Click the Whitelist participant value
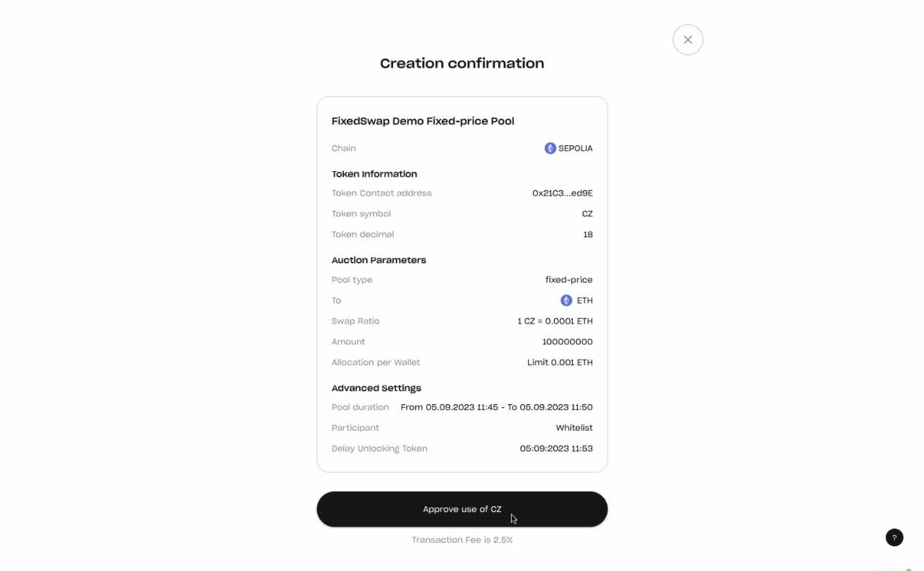 574,428
